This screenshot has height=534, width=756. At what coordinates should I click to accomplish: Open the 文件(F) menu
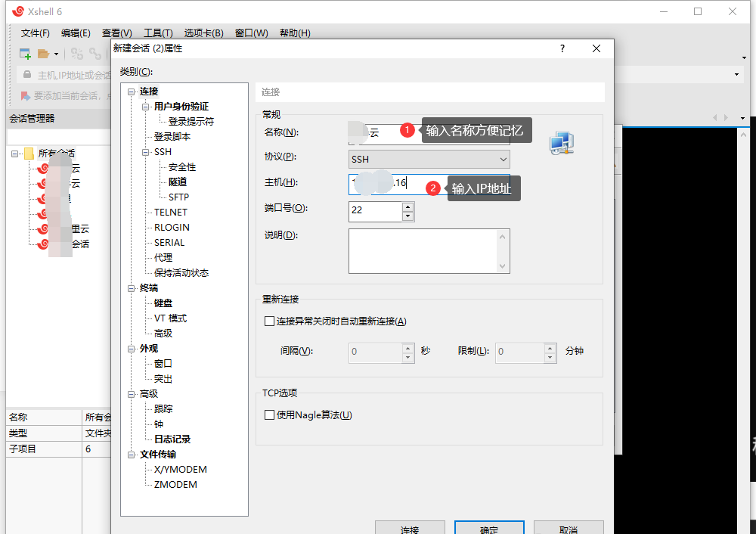click(36, 33)
